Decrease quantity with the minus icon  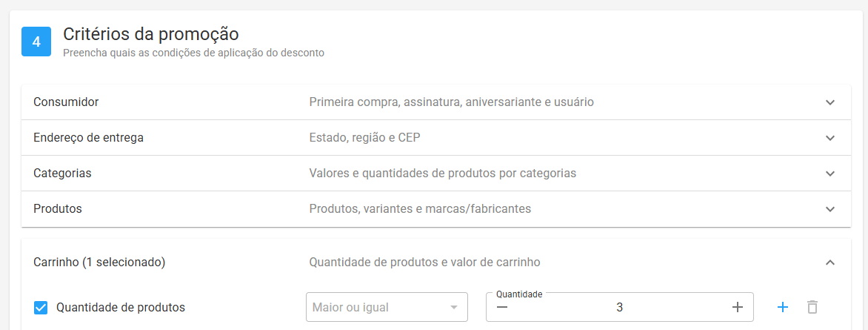pos(501,307)
